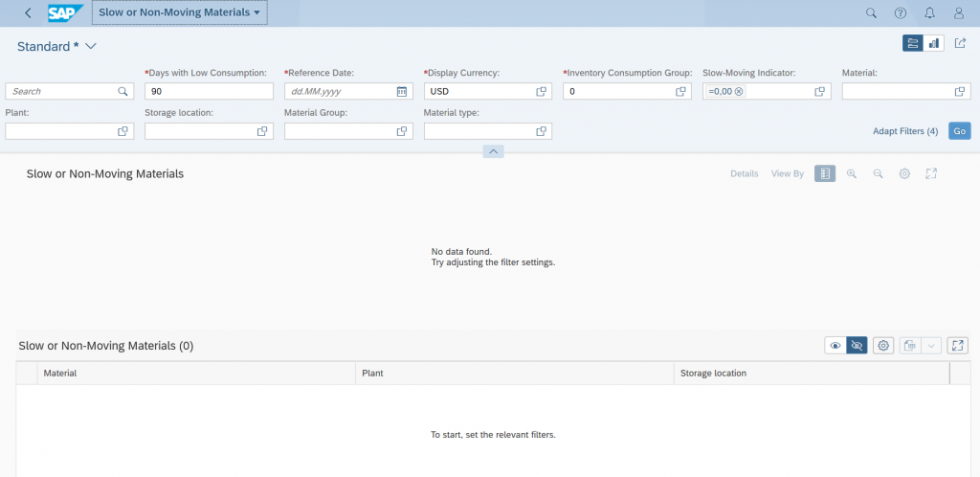The width and height of the screenshot is (980, 477).
Task: Click the SAP logo
Action: (66, 13)
